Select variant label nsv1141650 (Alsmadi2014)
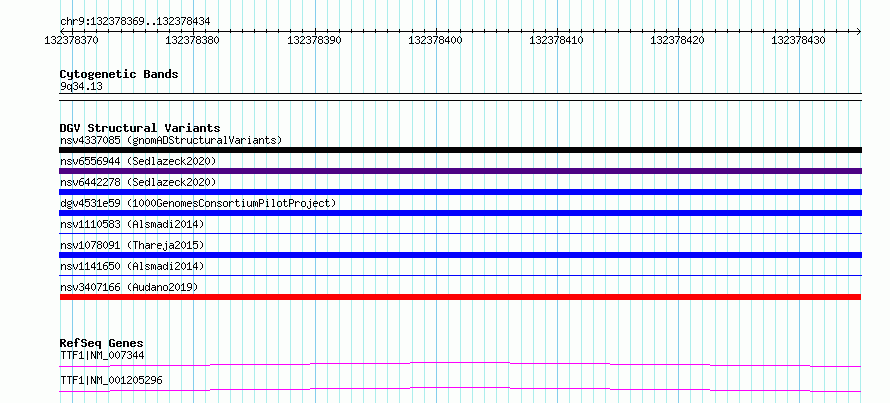Viewport: 890px width, 403px height. pos(132,266)
